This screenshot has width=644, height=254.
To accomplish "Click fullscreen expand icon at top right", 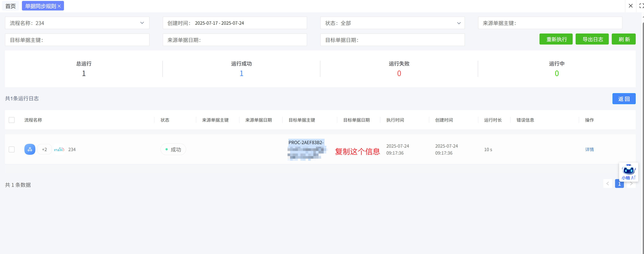I will click(x=641, y=6).
